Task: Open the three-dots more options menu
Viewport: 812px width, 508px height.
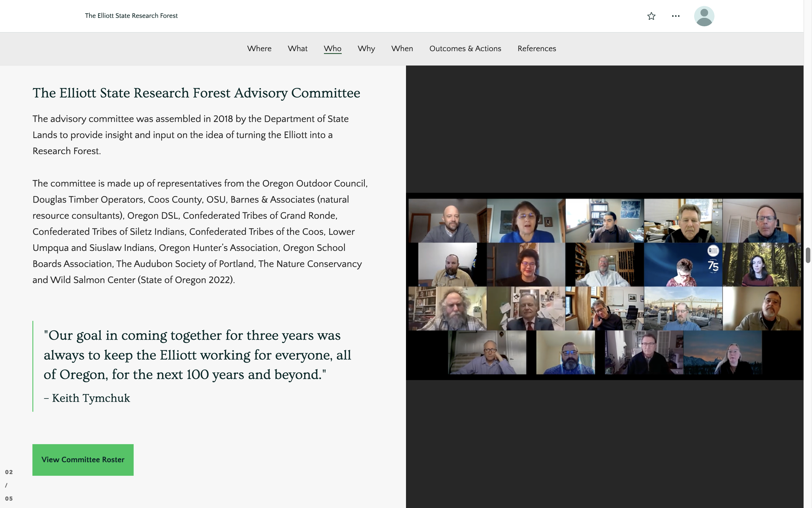Action: coord(675,16)
